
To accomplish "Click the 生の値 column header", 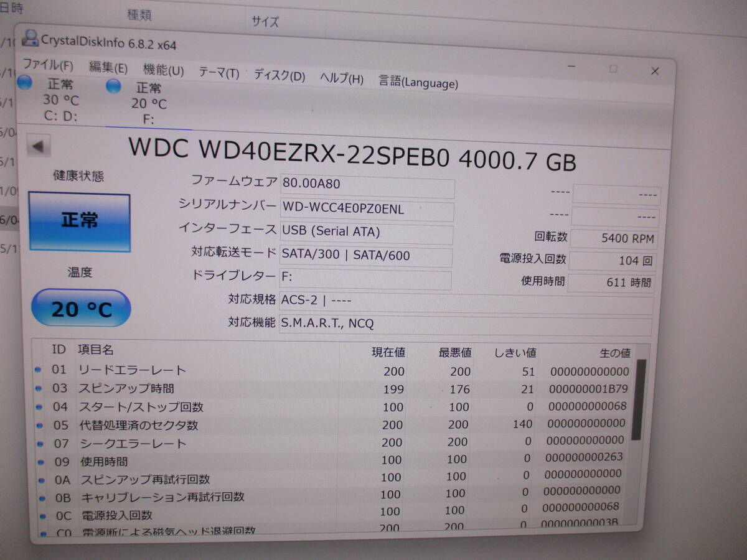I will (x=614, y=353).
